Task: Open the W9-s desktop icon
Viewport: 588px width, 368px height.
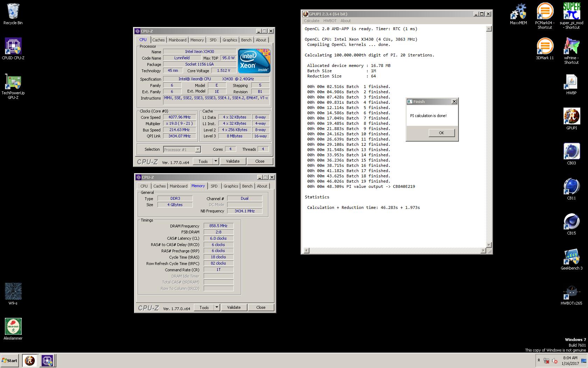Action: pyautogui.click(x=13, y=294)
